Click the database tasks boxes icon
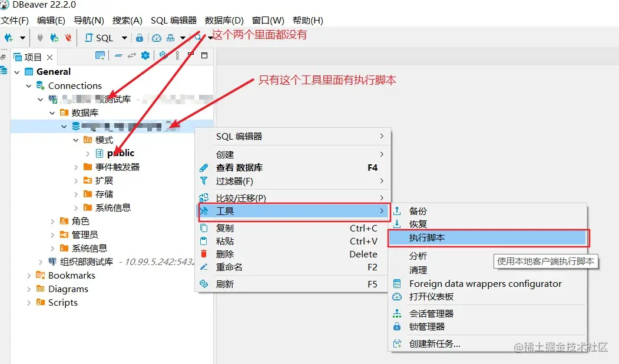The width and height of the screenshot is (619, 364). [171, 38]
